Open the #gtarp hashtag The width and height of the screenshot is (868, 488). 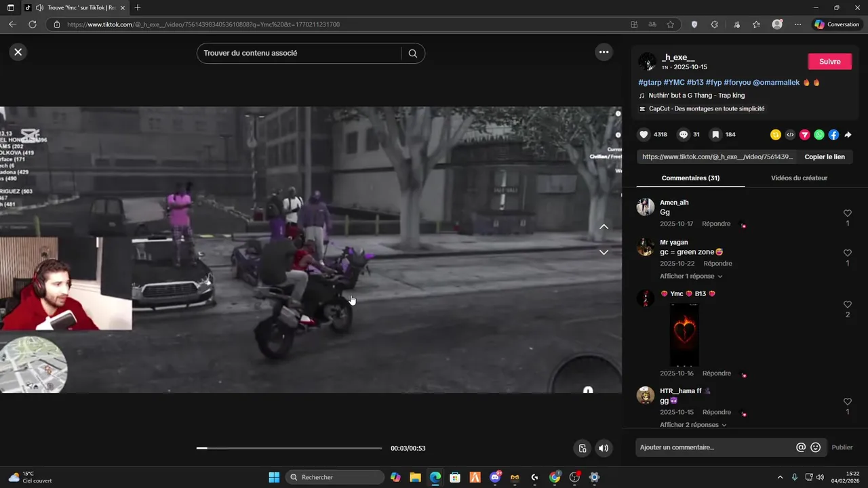tap(650, 83)
